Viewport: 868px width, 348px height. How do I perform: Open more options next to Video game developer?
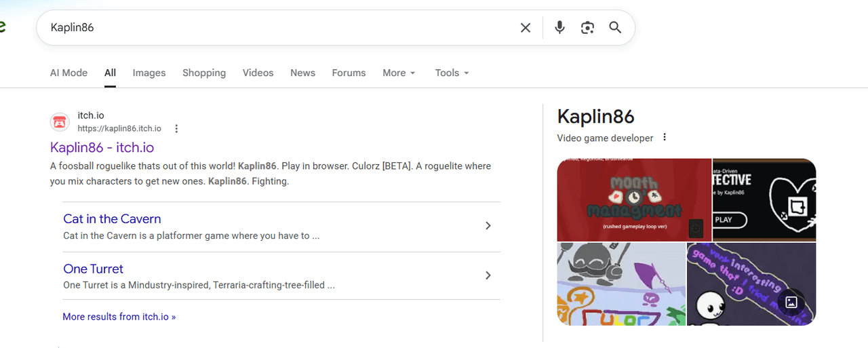point(665,138)
